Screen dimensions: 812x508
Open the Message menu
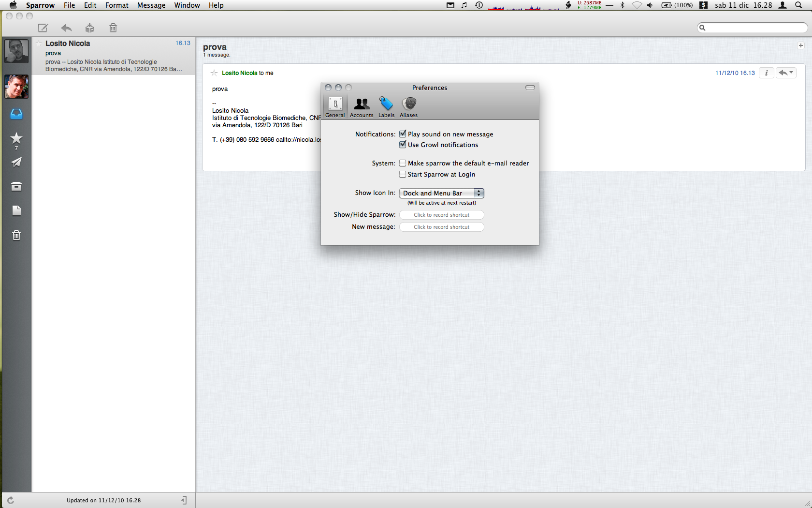[x=151, y=5]
